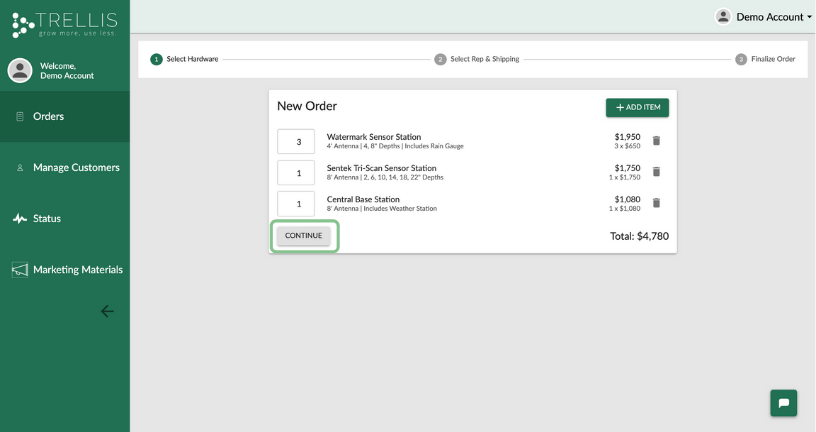The image size is (816, 432).
Task: Edit quantity for Sentek Tri-Scan Sensor Station
Action: coord(296,173)
